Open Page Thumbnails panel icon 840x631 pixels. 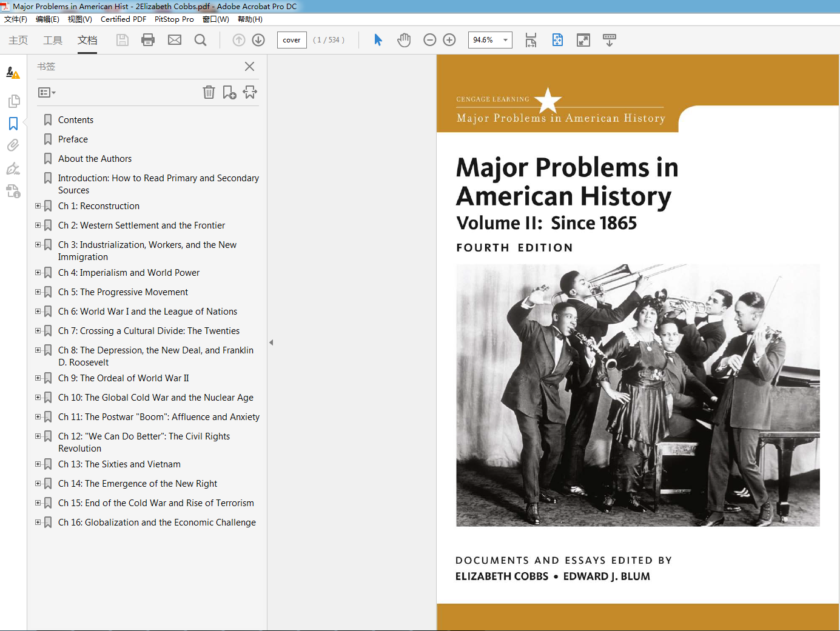point(13,101)
